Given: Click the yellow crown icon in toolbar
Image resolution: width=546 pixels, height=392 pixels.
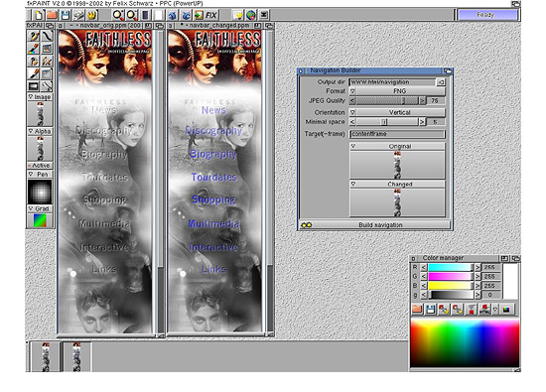Looking at the screenshot, I should tap(92, 15).
